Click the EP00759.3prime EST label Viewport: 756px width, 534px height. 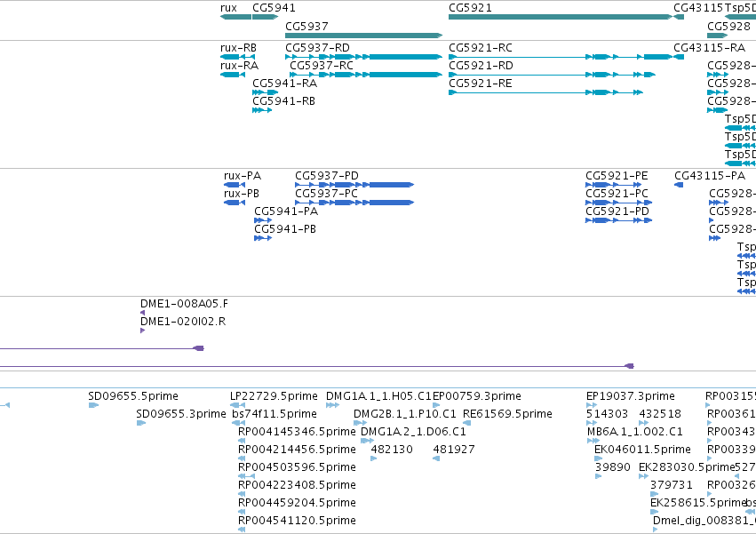click(x=477, y=396)
